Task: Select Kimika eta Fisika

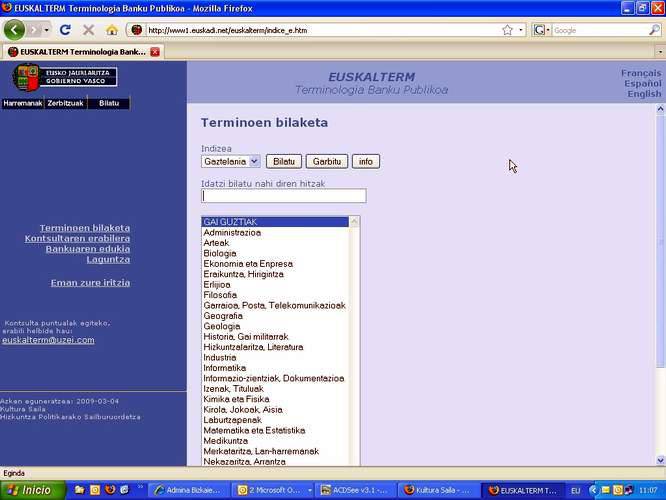Action: tap(275, 399)
